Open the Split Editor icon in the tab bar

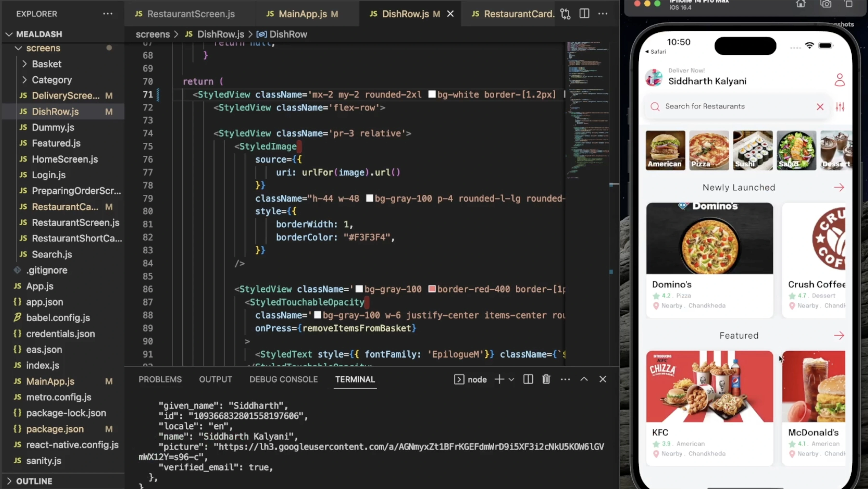[584, 13]
